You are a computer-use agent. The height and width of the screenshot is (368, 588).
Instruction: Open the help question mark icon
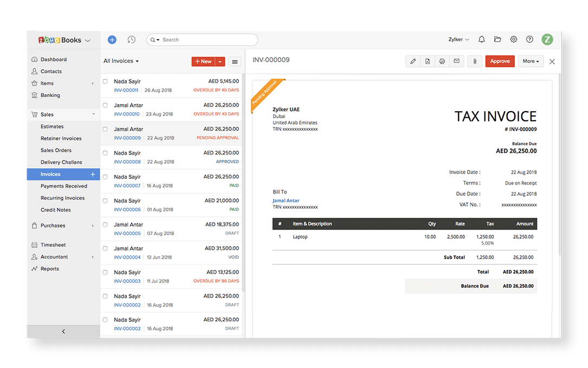point(529,39)
